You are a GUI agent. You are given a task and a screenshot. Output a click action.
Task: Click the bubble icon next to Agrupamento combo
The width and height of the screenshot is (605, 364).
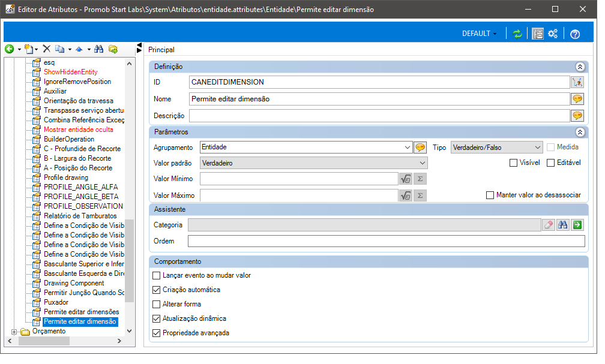420,148
